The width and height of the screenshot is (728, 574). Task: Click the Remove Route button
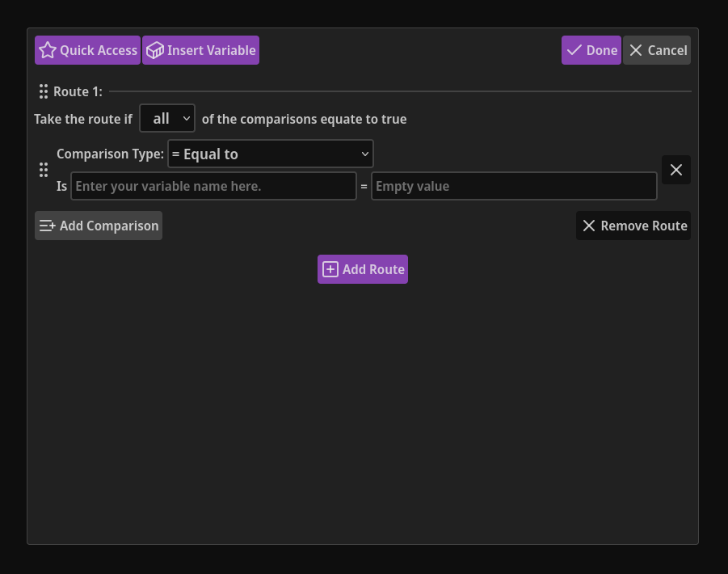tap(633, 226)
